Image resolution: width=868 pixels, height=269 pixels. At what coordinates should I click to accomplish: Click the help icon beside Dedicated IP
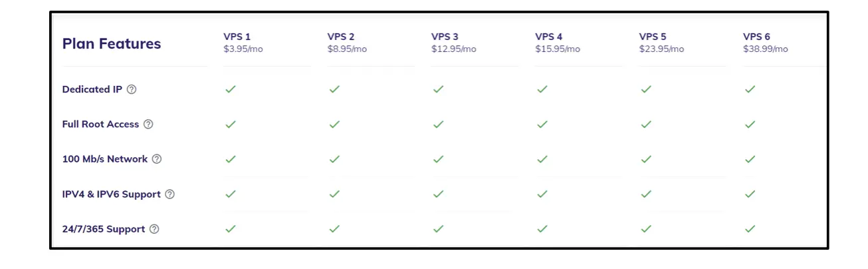coord(132,89)
